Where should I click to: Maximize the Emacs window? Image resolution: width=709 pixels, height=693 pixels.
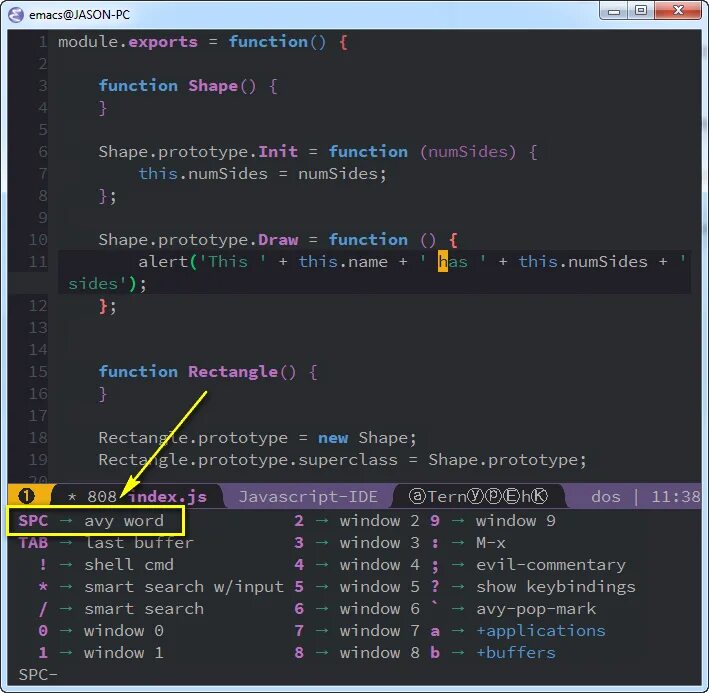[641, 11]
